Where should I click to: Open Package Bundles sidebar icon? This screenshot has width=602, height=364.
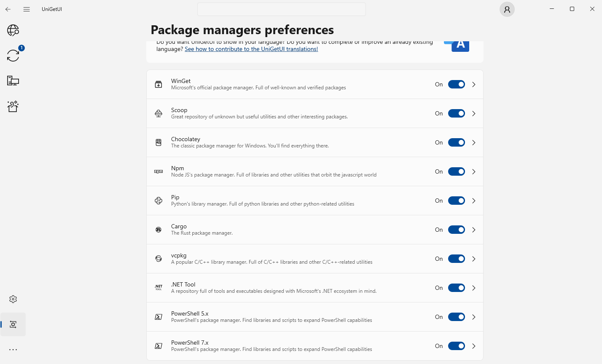click(13, 106)
